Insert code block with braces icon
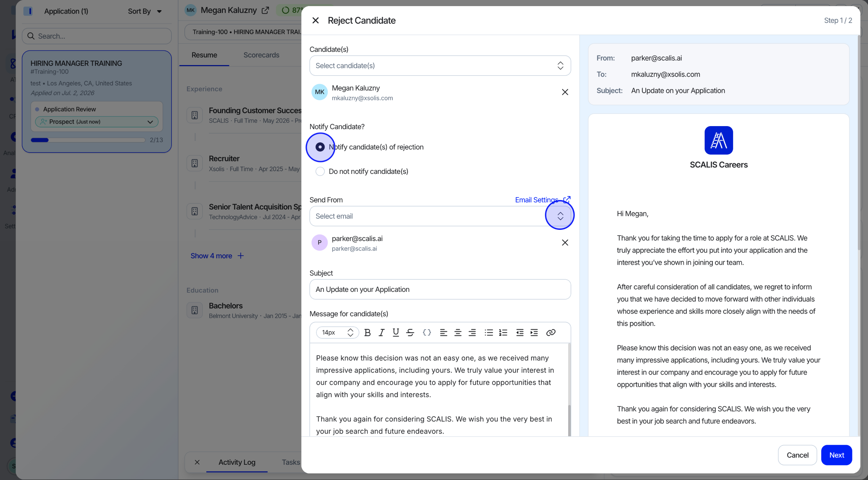 427,333
